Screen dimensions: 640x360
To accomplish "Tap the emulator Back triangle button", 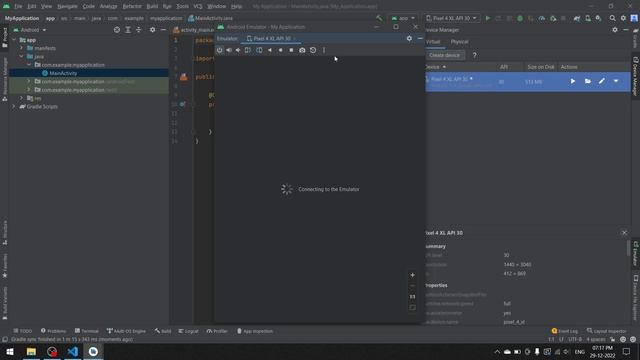I will click(270, 50).
